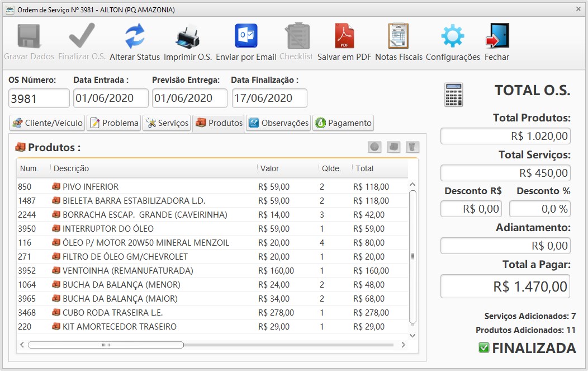Export using the Salvar em PDF icon
Viewport: 588px width, 371px height.
pos(345,35)
